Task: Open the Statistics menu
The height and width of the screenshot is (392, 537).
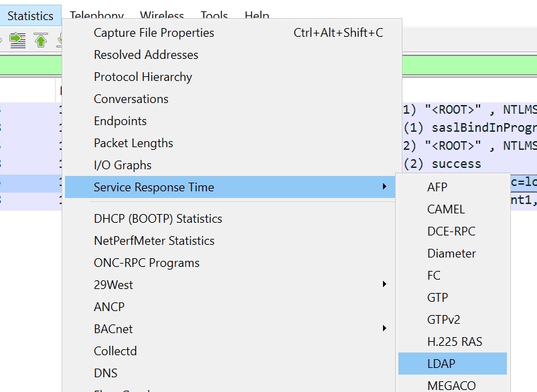Action: tap(31, 16)
